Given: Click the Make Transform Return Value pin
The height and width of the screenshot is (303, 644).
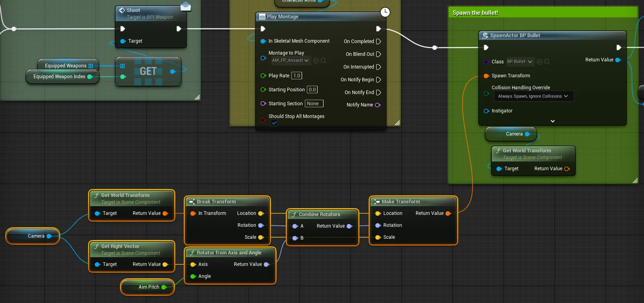Looking at the screenshot, I should pos(448,213).
